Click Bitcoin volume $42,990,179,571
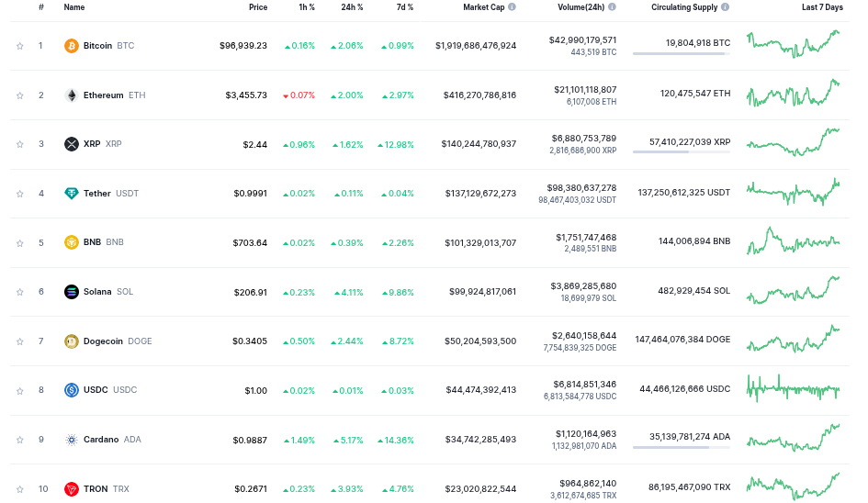 click(x=582, y=39)
